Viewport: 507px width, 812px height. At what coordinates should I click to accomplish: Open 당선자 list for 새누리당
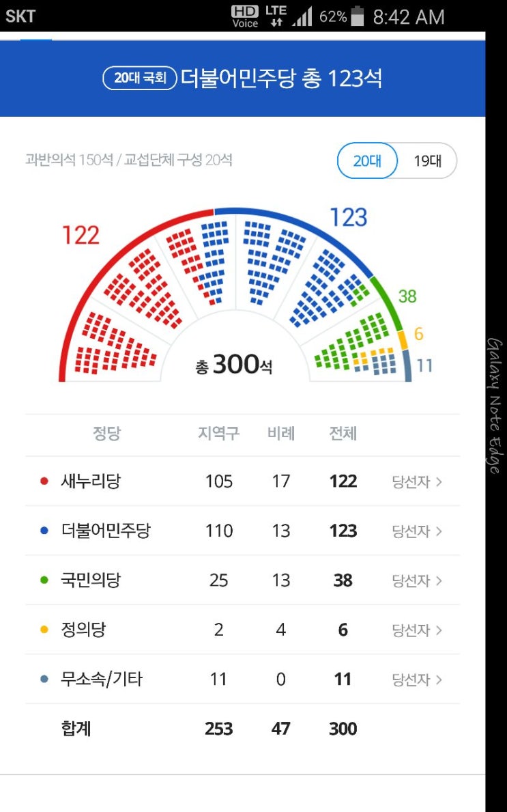tap(417, 481)
